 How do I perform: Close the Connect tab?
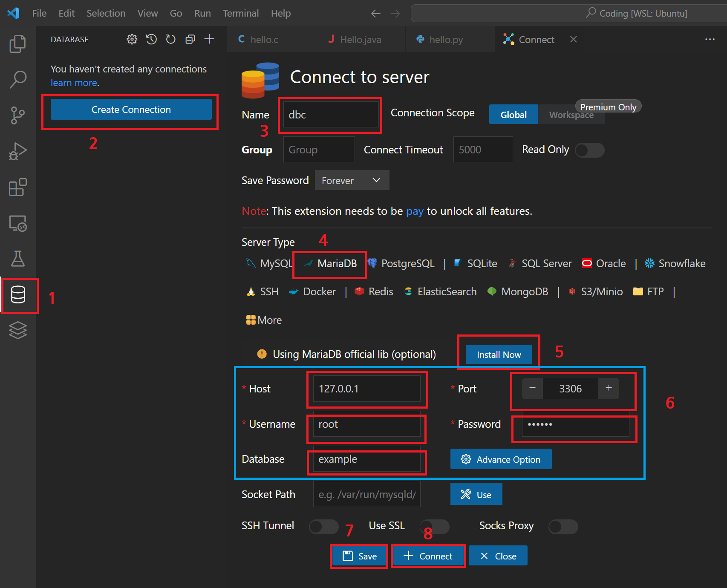(x=574, y=39)
